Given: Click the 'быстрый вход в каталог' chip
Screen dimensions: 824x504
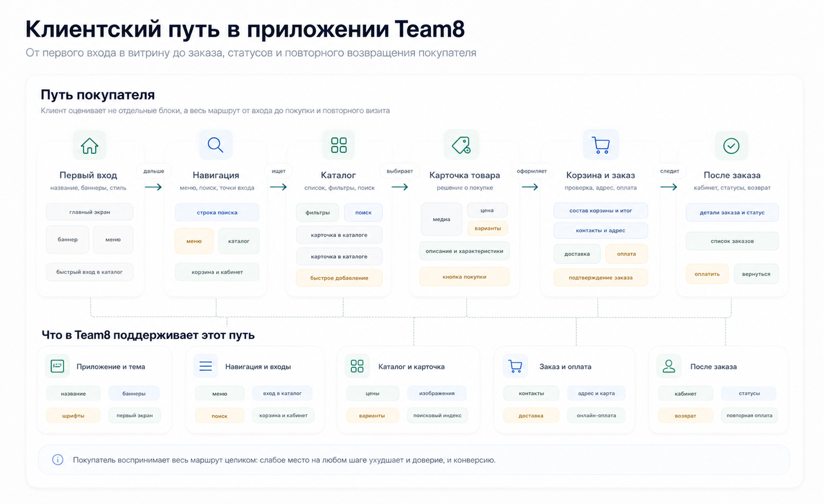Looking at the screenshot, I should [90, 272].
